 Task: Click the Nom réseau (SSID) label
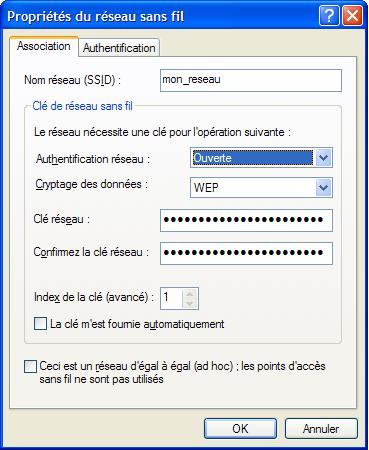[x=73, y=80]
